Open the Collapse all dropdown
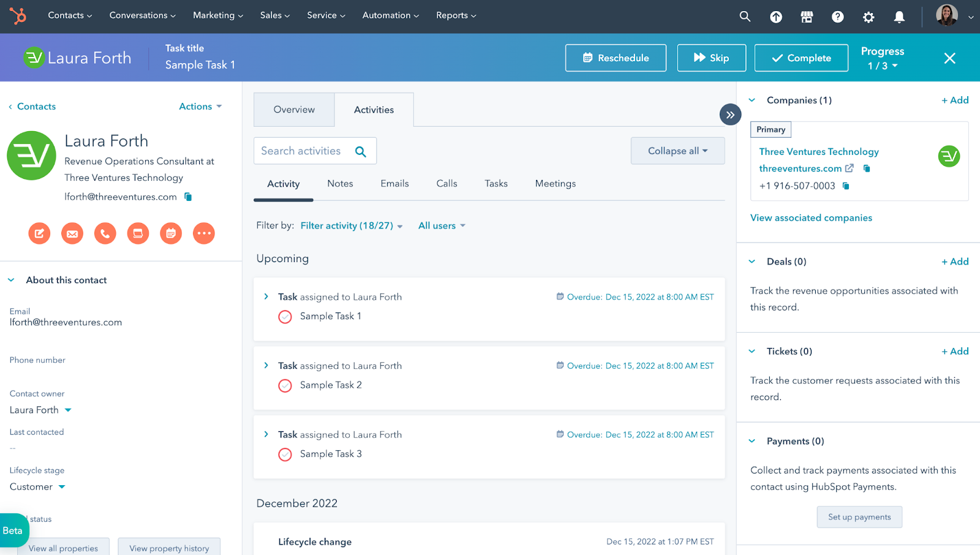The width and height of the screenshot is (980, 555). pyautogui.click(x=677, y=151)
